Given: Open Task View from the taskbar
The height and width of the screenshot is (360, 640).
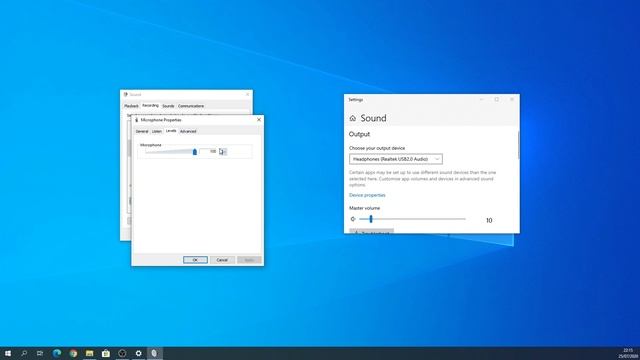Looking at the screenshot, I should (40, 353).
